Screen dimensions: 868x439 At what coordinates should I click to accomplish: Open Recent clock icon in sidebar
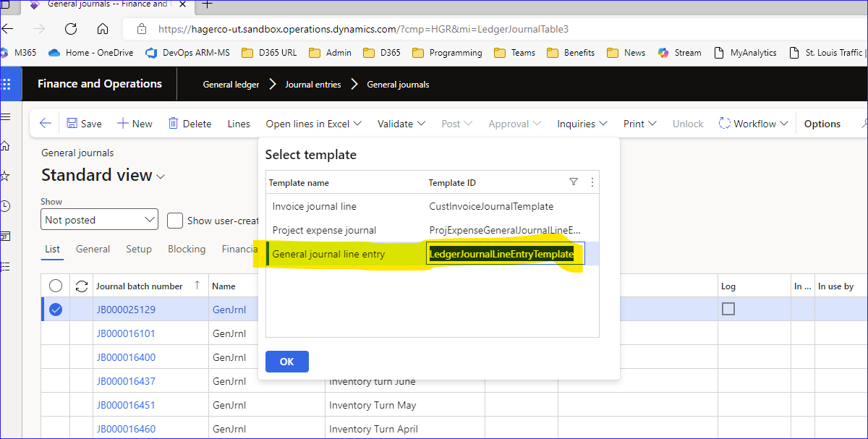tap(5, 206)
